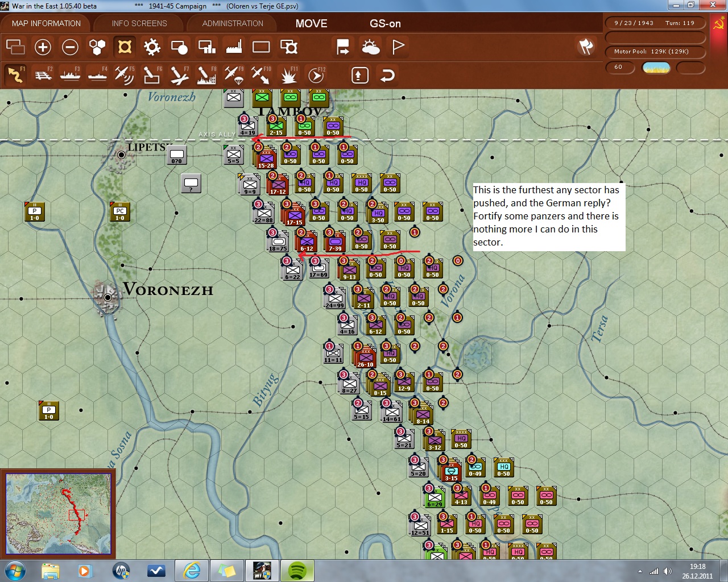Screen dimensions: 728x582
Task: Click the crossed tools icon near the date
Action: [586, 47]
